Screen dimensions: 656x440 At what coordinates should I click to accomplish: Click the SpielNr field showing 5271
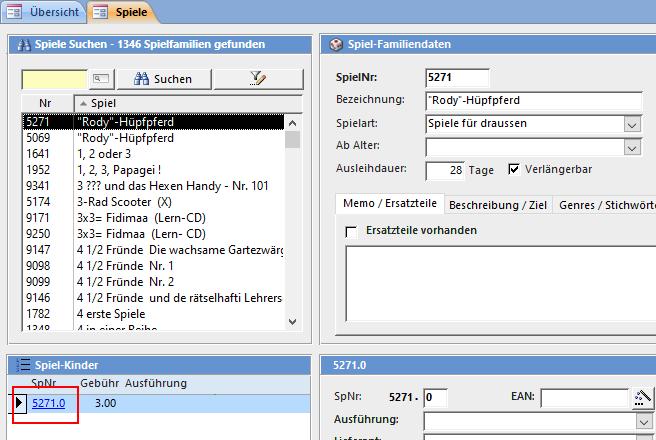click(457, 77)
